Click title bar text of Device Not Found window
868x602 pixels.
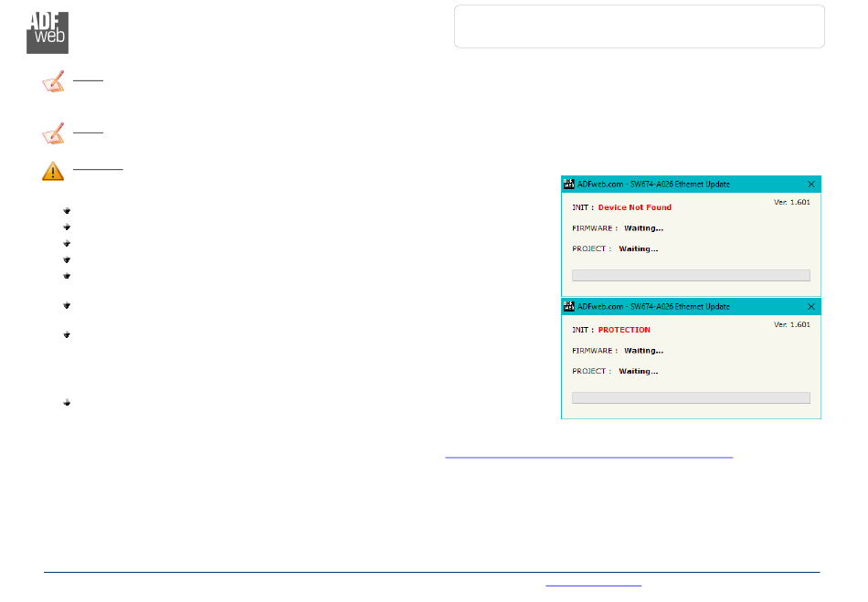(653, 185)
